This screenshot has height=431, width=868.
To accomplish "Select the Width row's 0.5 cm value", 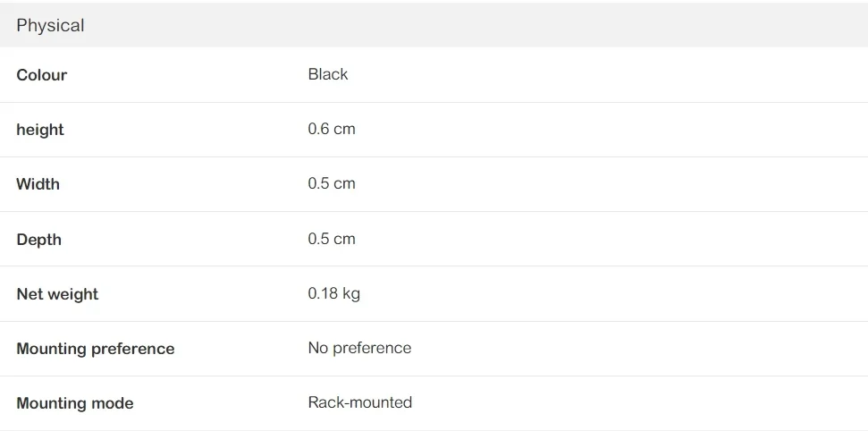I will coord(331,183).
